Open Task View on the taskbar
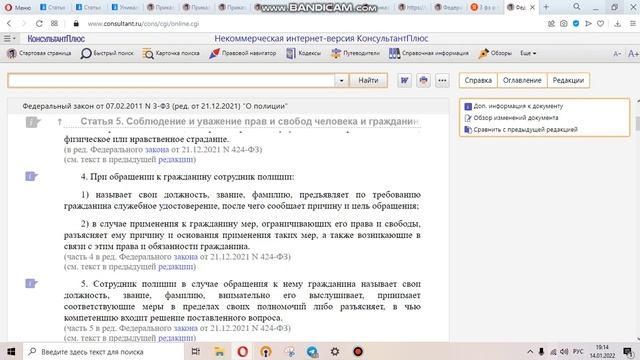Viewport: 640px width, 360px height. coord(196,351)
